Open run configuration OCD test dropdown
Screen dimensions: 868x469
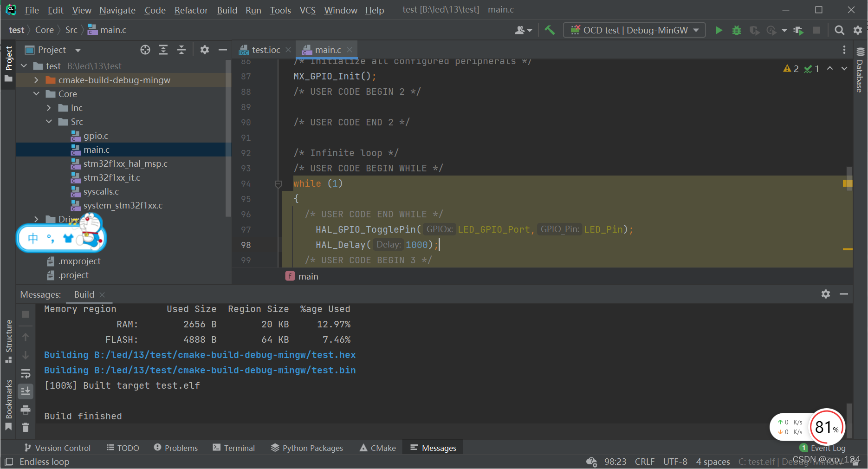tap(634, 30)
